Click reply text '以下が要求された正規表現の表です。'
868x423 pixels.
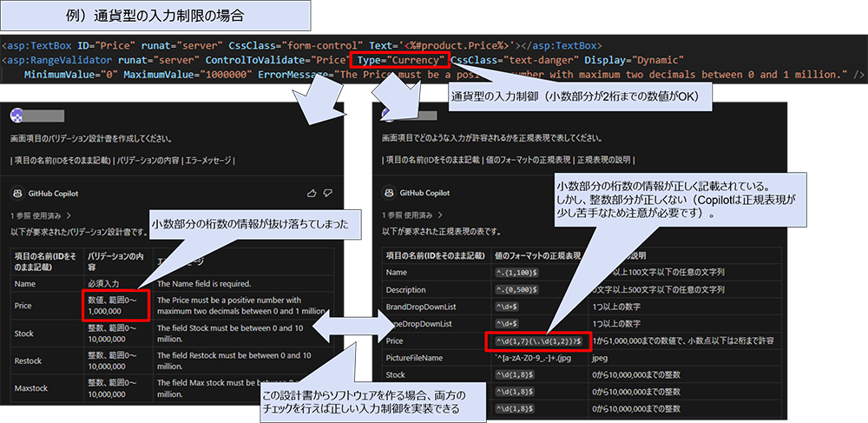pyautogui.click(x=440, y=231)
